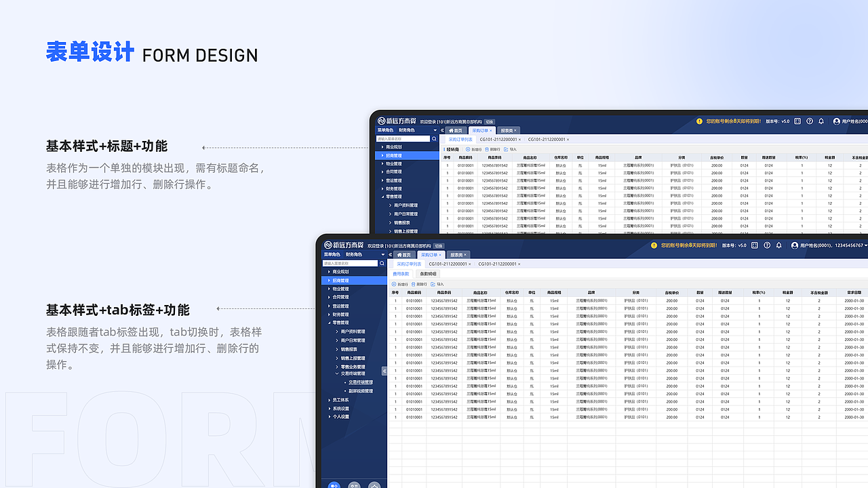Image resolution: width=868 pixels, height=488 pixels.
Task: Click the 分类 column header in the upper window
Action: point(682,157)
